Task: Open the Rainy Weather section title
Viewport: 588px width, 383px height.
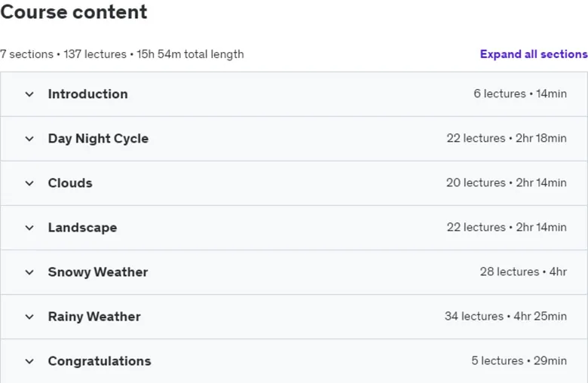Action: (x=94, y=316)
